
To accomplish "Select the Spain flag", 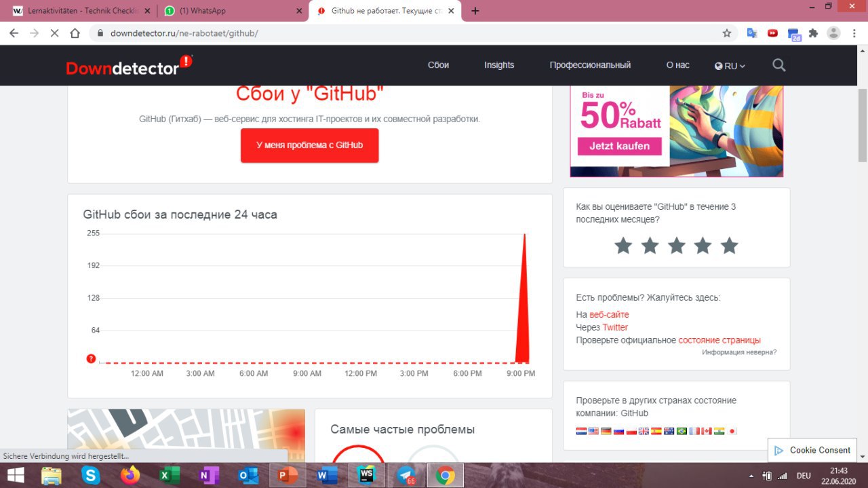I will point(656,431).
